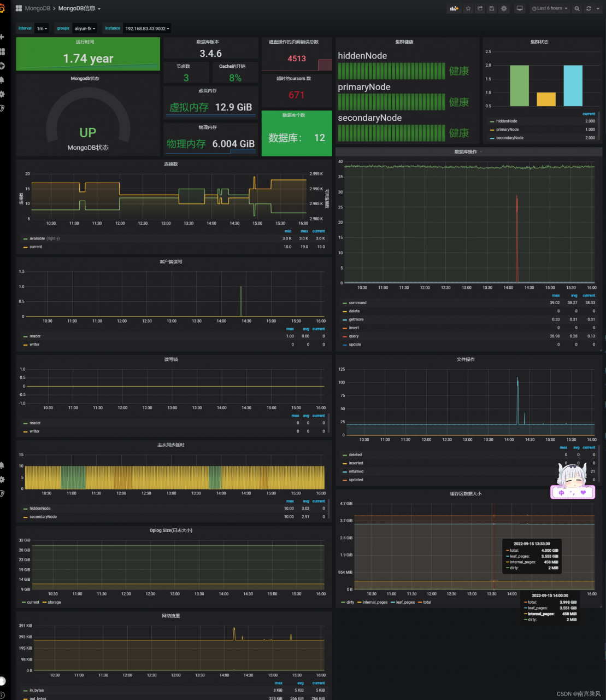Click the MongoDB folder breadcrumb link
This screenshot has height=700, width=606.
coord(38,9)
